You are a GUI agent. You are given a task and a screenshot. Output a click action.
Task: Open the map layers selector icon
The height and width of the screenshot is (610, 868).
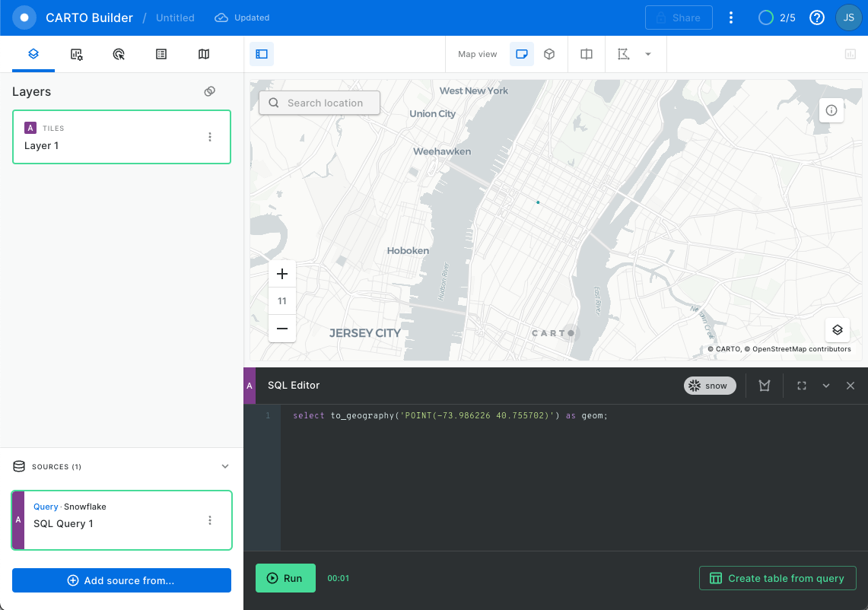[837, 329]
